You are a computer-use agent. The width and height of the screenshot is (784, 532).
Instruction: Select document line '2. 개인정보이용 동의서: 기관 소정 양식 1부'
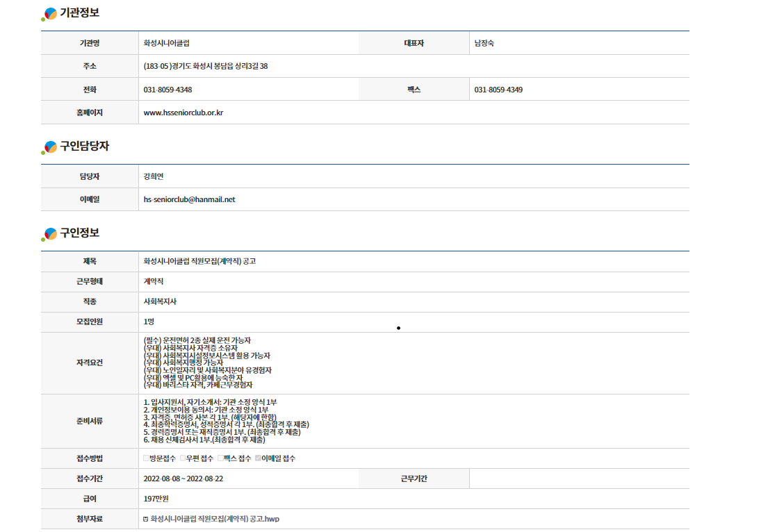click(206, 410)
